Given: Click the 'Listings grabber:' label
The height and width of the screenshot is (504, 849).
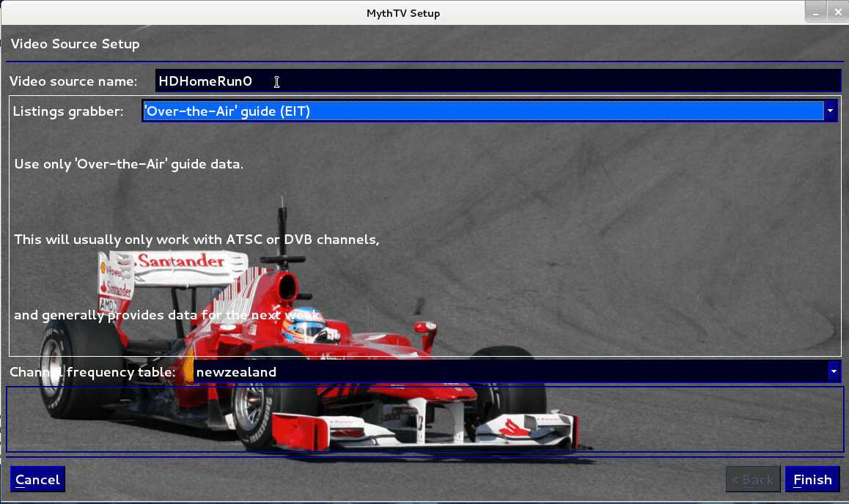Looking at the screenshot, I should click(67, 111).
